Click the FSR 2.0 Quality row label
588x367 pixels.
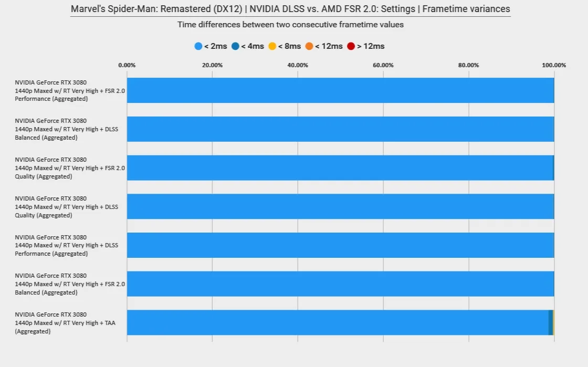70,167
